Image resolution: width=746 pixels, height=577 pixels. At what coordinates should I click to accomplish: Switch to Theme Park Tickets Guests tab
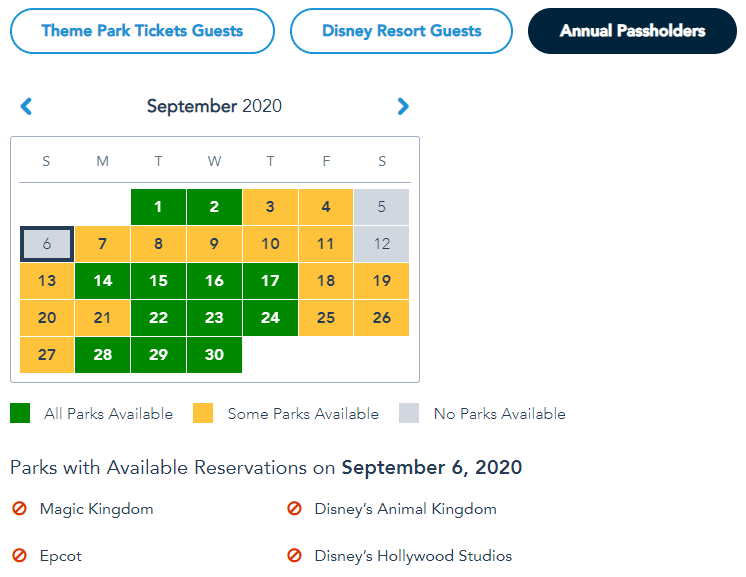[142, 31]
